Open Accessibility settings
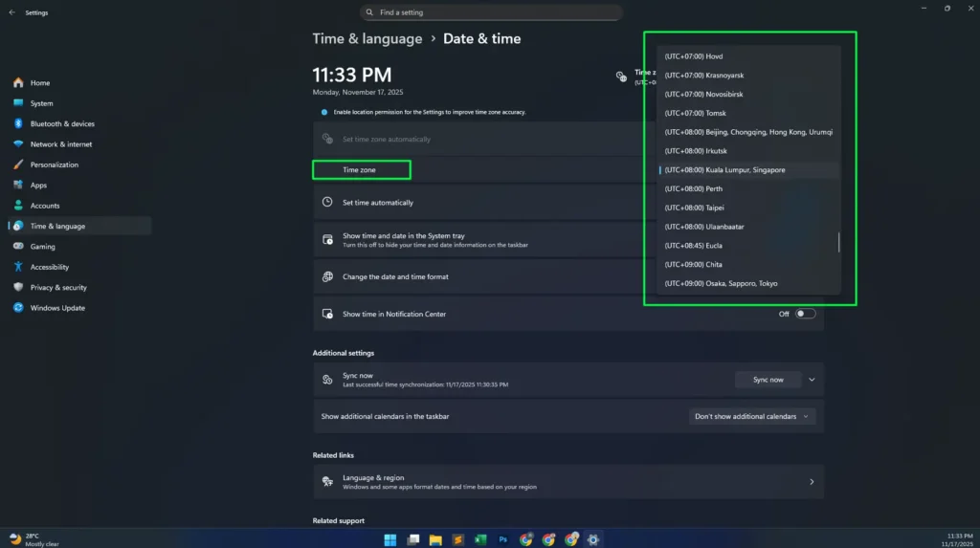This screenshot has width=980, height=548. [80, 267]
